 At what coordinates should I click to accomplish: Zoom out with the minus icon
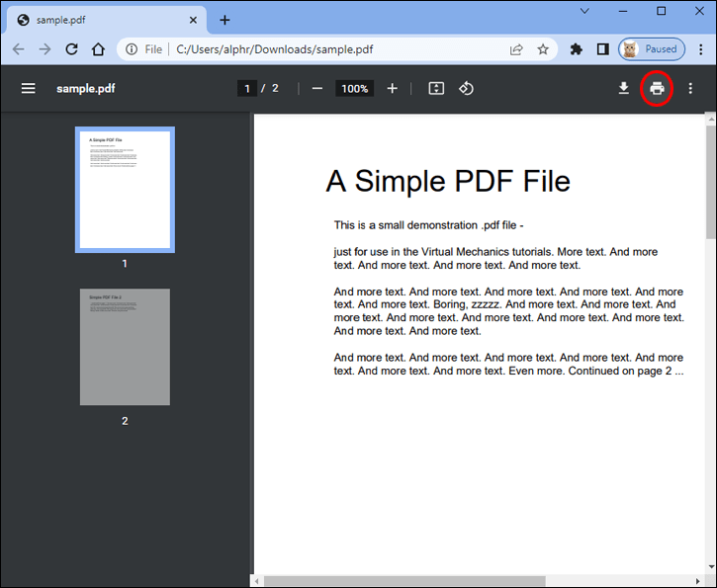tap(317, 88)
